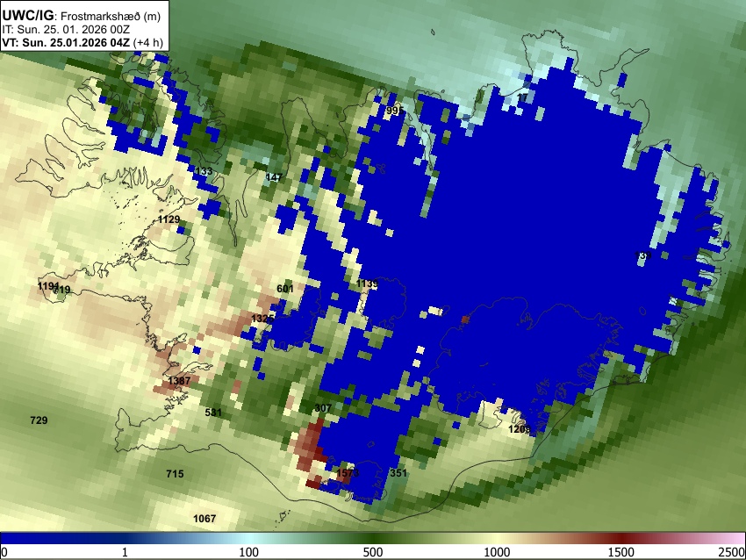Click the map value 133
Viewport: 746px width, 560px height.
point(204,171)
